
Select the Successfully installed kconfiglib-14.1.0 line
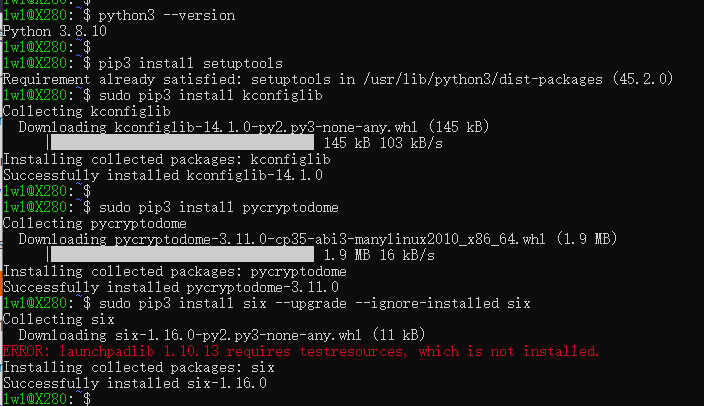coord(163,175)
